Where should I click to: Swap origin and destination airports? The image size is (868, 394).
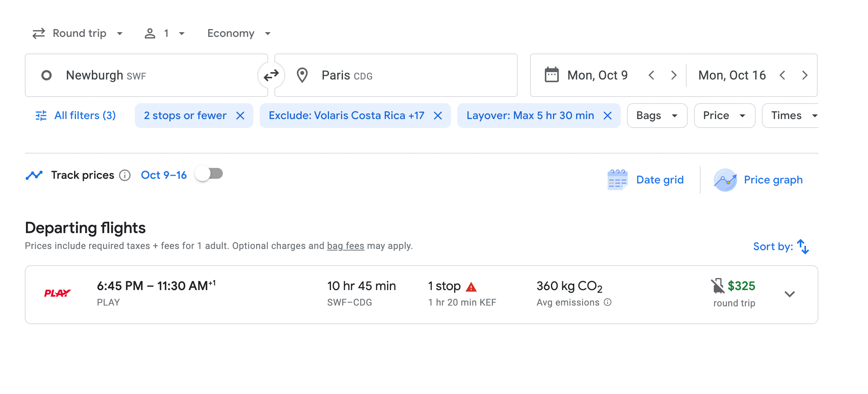click(x=271, y=75)
